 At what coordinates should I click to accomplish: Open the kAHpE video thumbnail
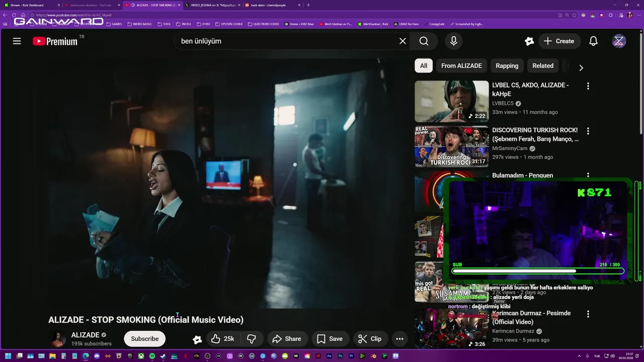pos(451,102)
